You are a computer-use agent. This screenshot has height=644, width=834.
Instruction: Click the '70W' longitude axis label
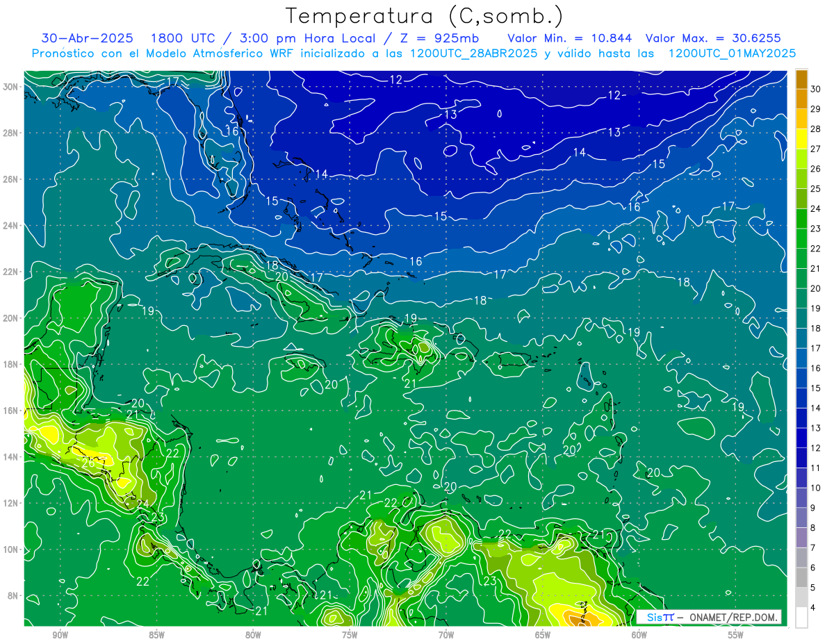click(x=445, y=635)
